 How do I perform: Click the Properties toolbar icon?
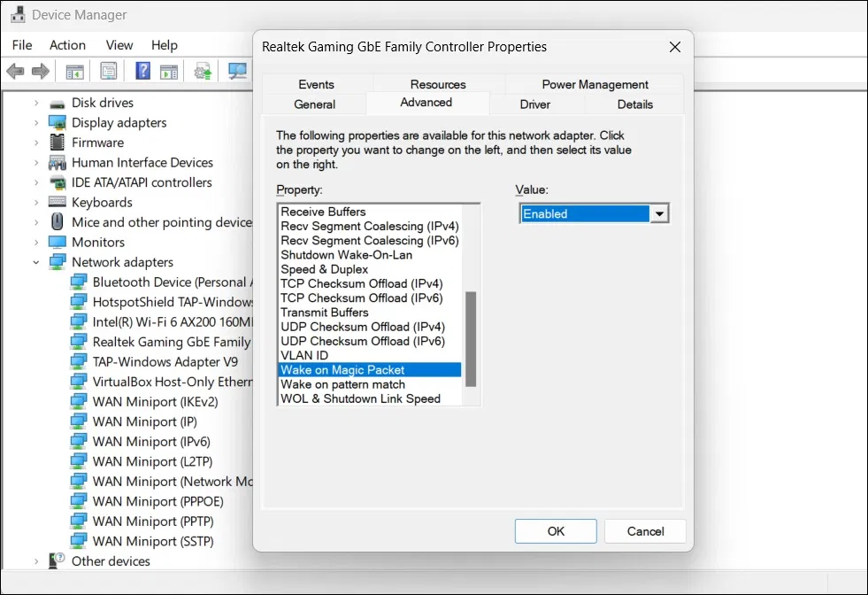[109, 71]
